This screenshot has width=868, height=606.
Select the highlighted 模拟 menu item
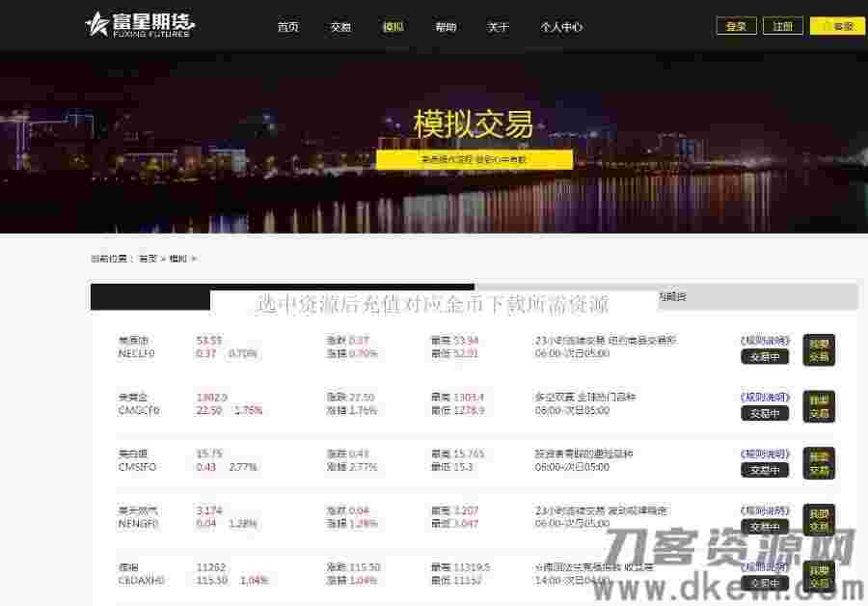pos(393,27)
